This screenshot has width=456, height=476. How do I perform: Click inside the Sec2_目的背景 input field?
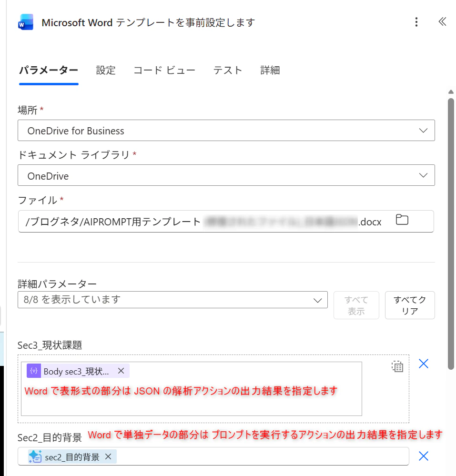(x=213, y=456)
